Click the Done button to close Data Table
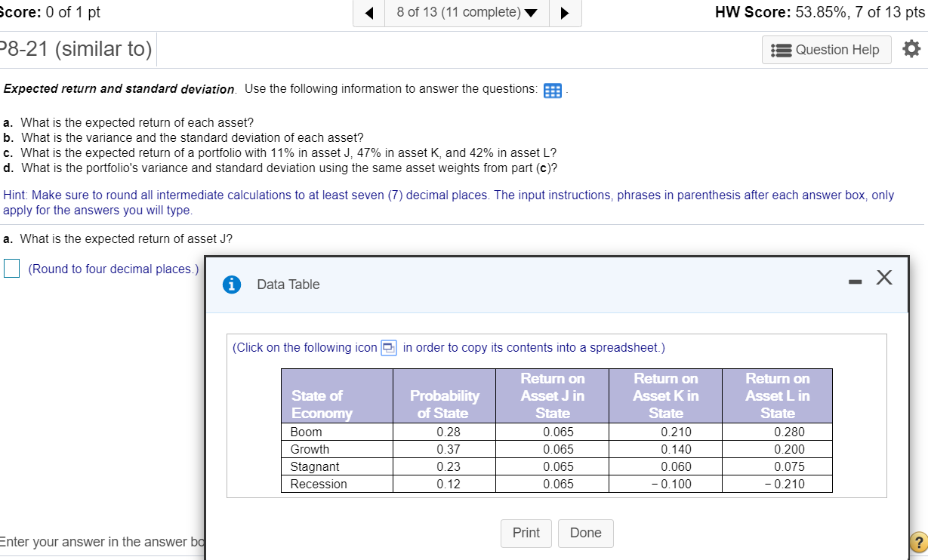Screen dimensions: 928x560 [585, 533]
